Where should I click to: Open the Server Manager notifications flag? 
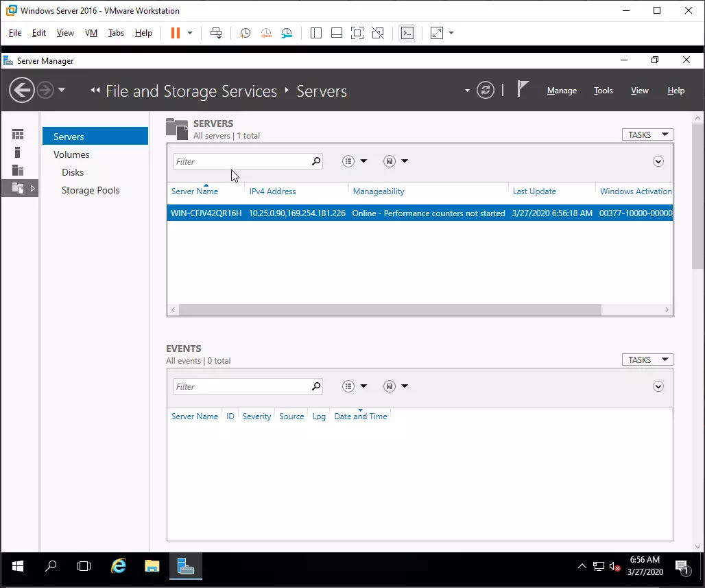click(x=522, y=89)
